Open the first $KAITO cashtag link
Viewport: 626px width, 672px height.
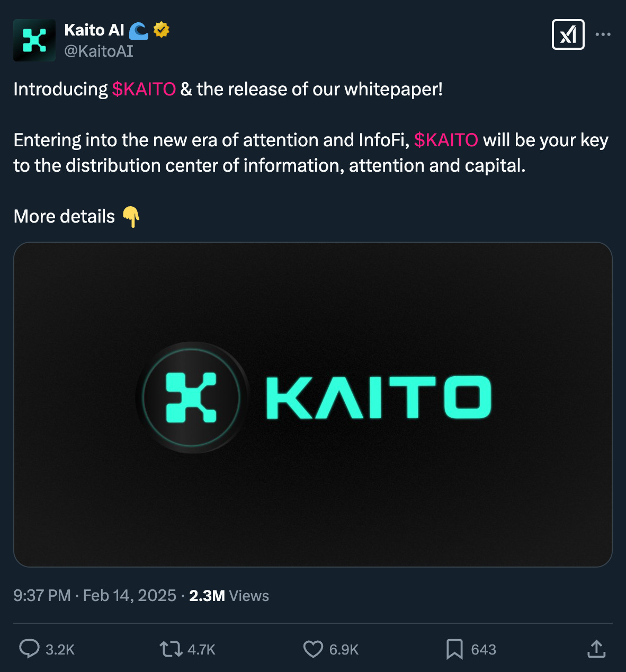pyautogui.click(x=144, y=89)
